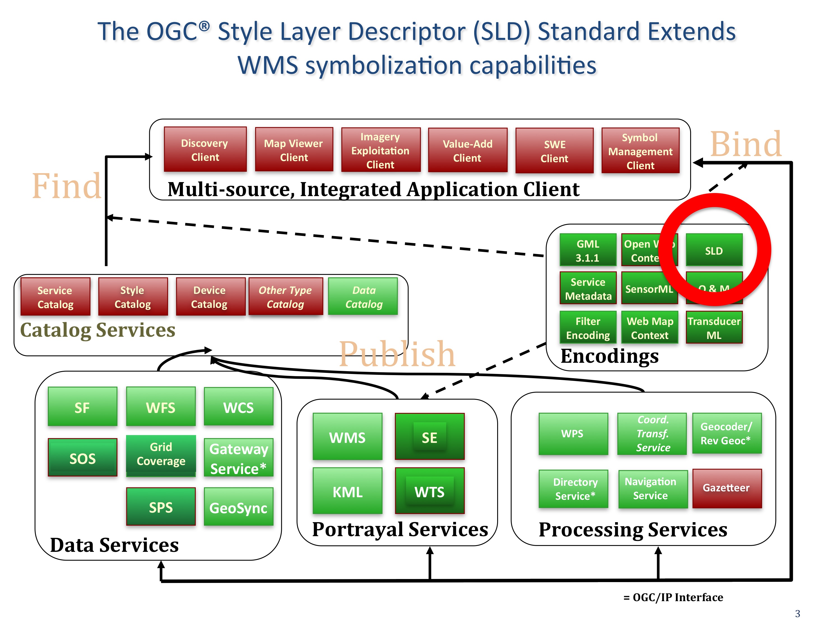The width and height of the screenshot is (840, 630).
Task: Click the Device Catalog box
Action: [210, 297]
